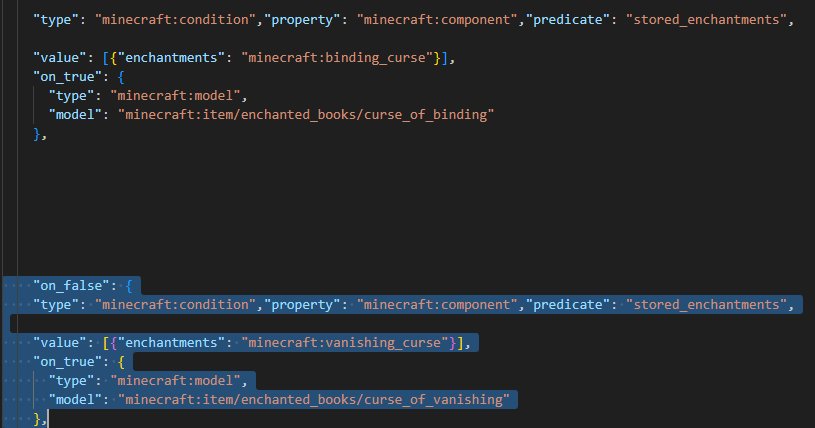
Task: Click the "minecraft:vanishing_curse" string value
Action: [x=344, y=343]
